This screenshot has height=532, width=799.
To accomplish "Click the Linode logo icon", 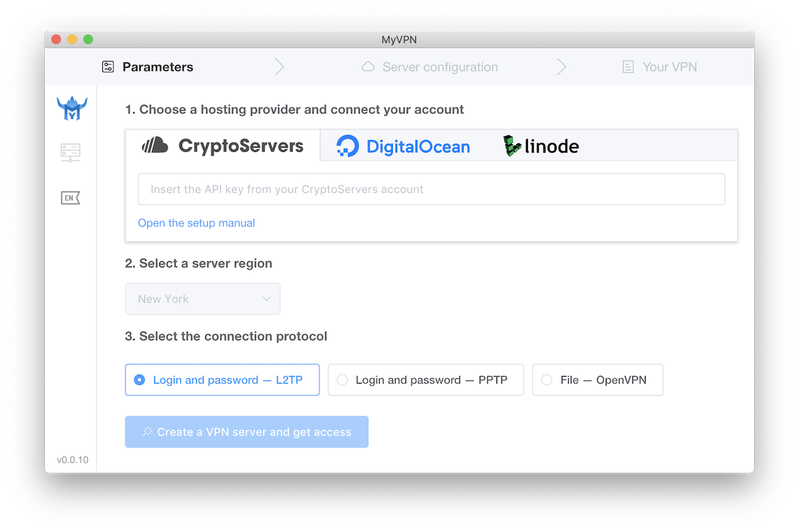I will point(512,146).
